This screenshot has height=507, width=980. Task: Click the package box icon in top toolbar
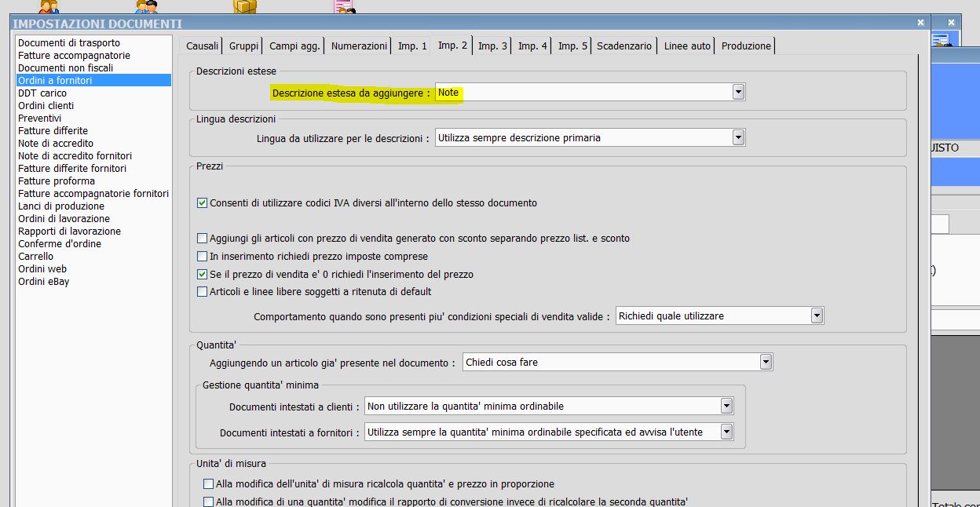click(245, 6)
